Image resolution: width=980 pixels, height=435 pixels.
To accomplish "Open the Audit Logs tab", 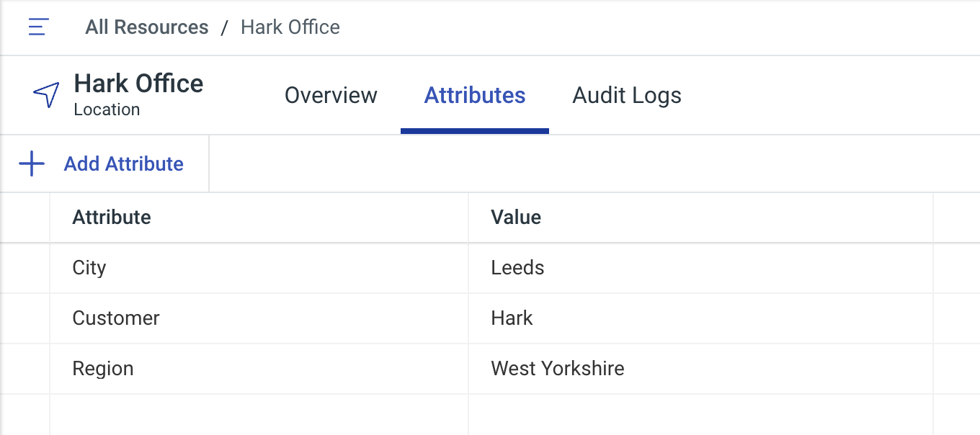I will 627,95.
